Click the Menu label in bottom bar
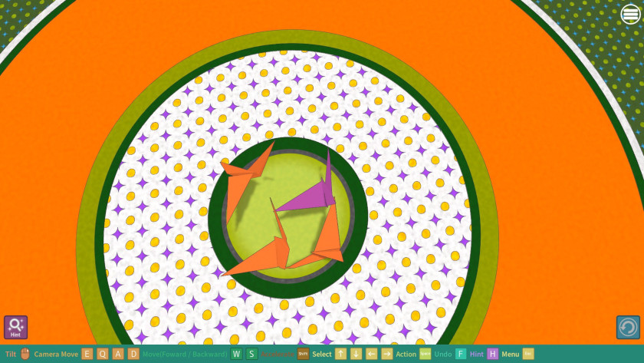The height and width of the screenshot is (363, 644). 511,354
